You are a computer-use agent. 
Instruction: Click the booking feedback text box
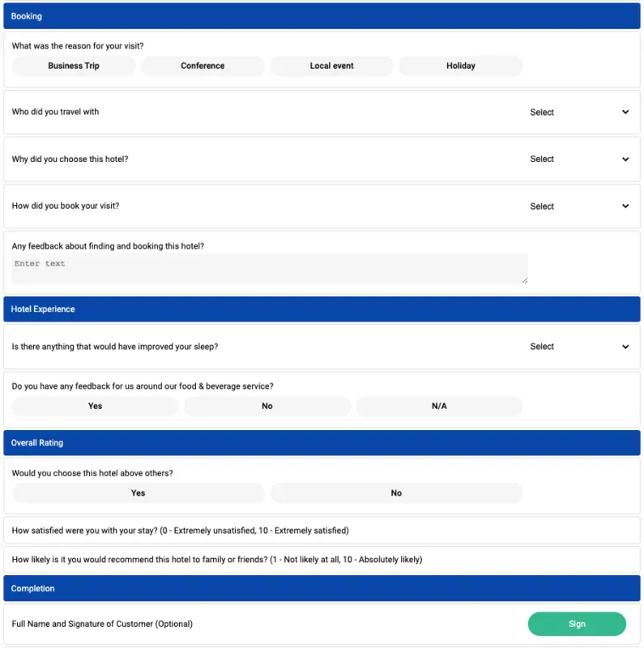267,268
